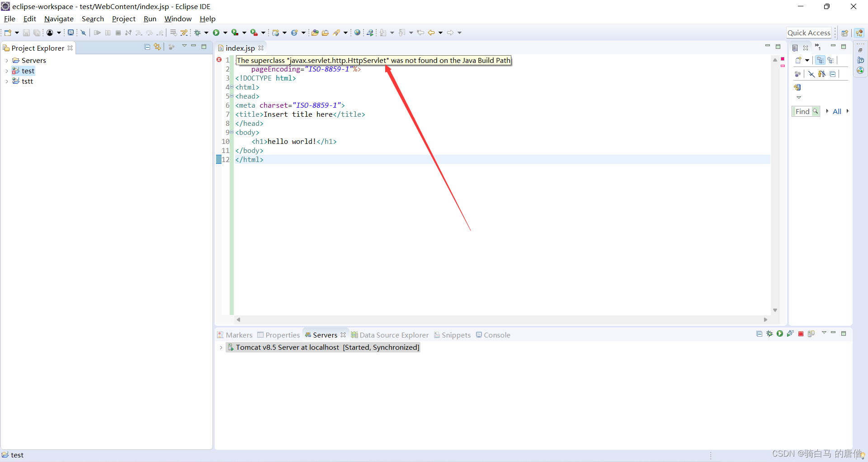Click the Synchronize database icon in Task List

pyautogui.click(x=797, y=87)
